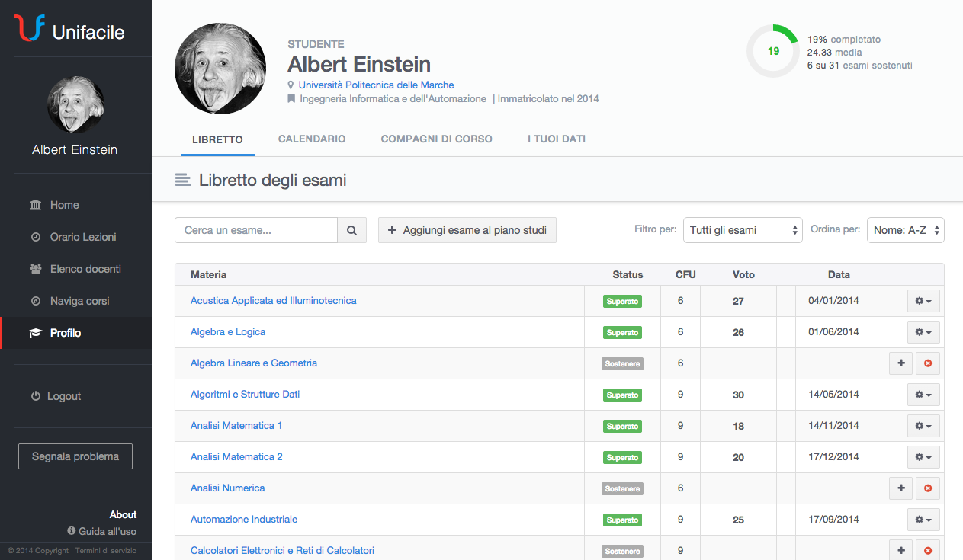Open the gear menu for Analisi Matematica 1

click(x=923, y=426)
